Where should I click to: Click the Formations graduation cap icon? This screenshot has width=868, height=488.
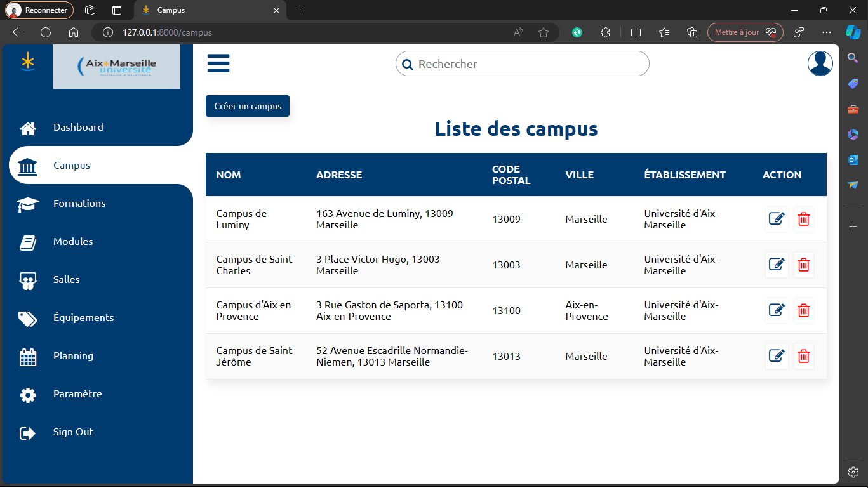pos(28,204)
